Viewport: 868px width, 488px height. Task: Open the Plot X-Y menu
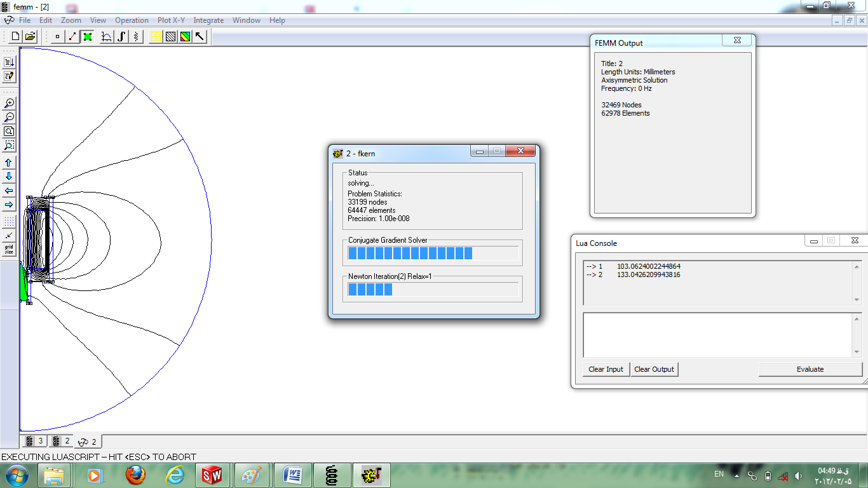(171, 20)
